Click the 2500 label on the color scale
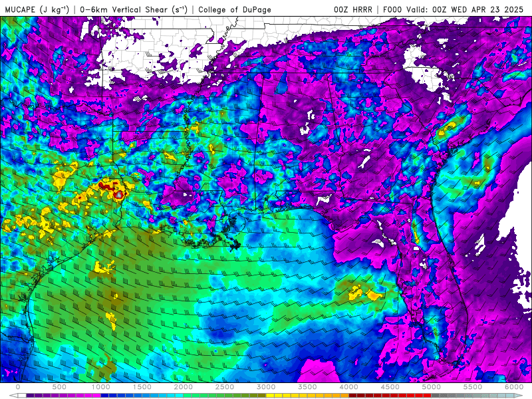Image resolution: width=532 pixels, height=399 pixels. 225,387
